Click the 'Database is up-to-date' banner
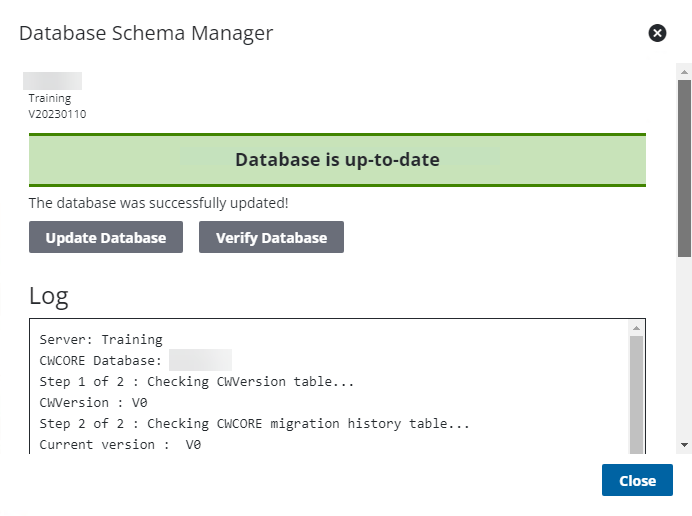The height and width of the screenshot is (516, 692). (337, 159)
